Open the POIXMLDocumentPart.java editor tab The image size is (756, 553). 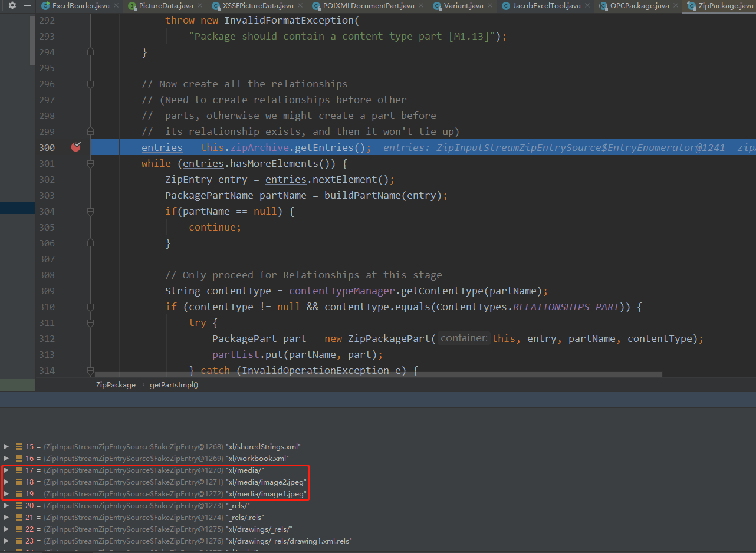tap(369, 6)
